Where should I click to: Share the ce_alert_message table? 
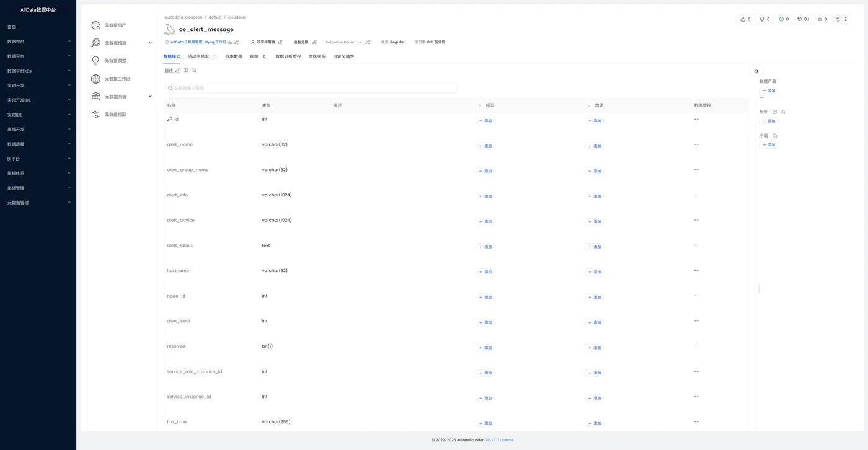point(837,19)
